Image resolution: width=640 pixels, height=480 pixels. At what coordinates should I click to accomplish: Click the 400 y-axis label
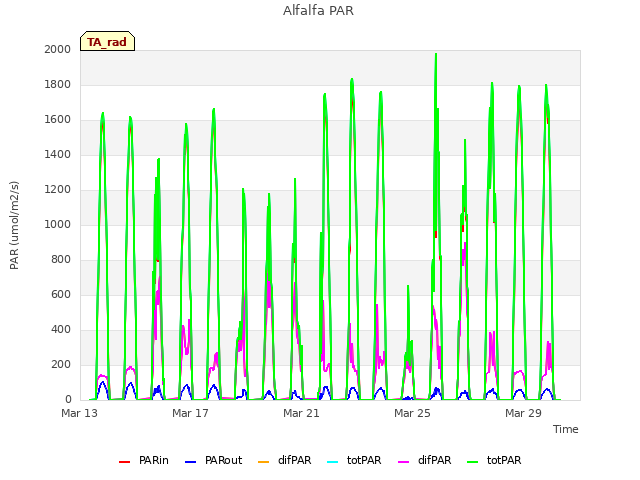coord(61,329)
